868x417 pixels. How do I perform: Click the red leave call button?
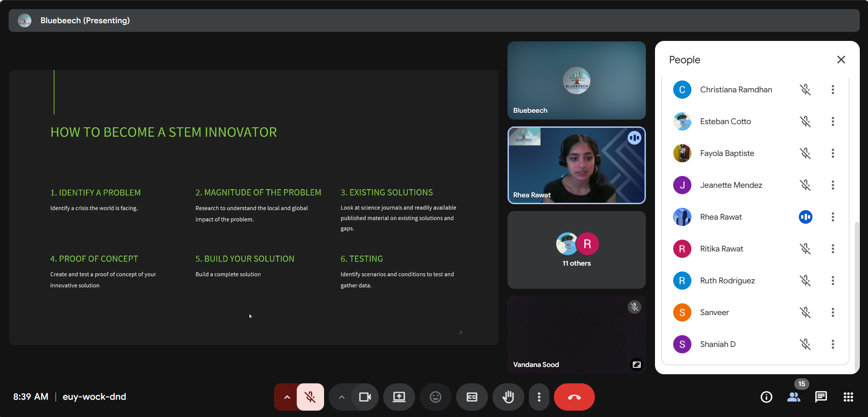pos(574,397)
